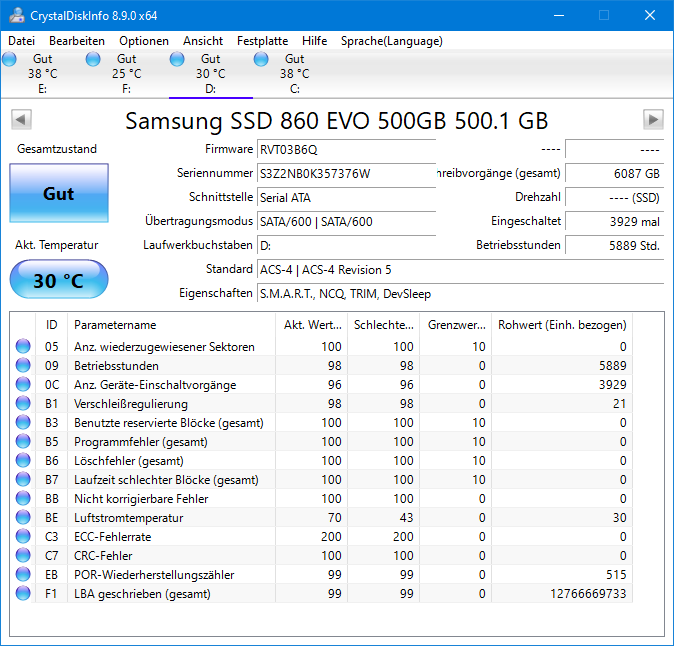The width and height of the screenshot is (674, 646).
Task: Click status orb of POR-Wiederherstellungszähler row
Action: [23, 574]
